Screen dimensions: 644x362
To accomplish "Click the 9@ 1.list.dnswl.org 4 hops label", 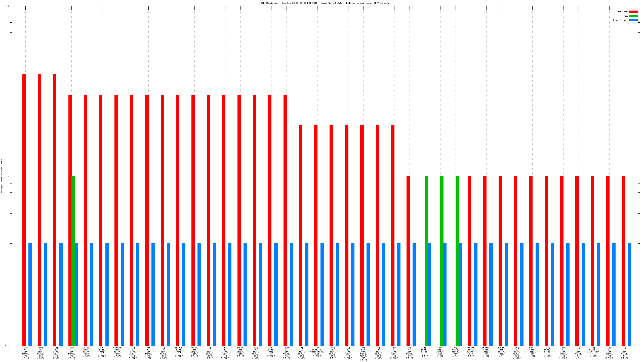I will 302,352.
